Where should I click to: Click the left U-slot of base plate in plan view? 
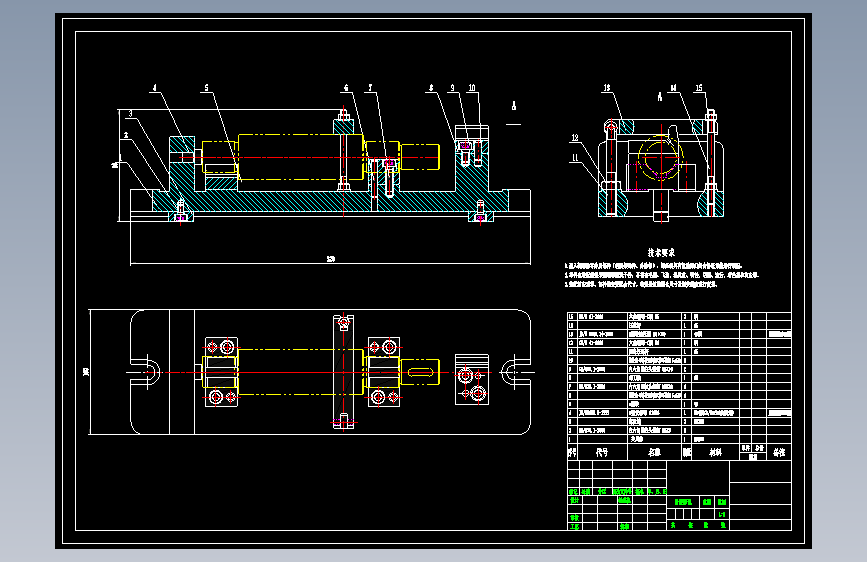145,372
